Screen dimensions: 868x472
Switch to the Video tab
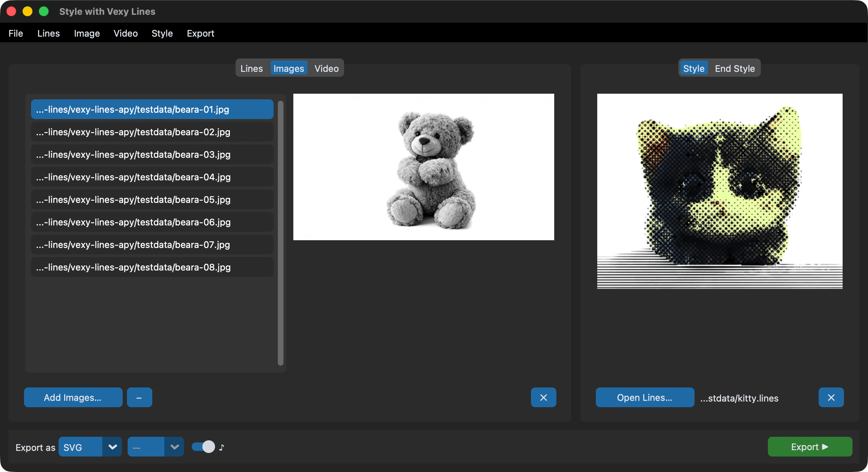click(326, 68)
